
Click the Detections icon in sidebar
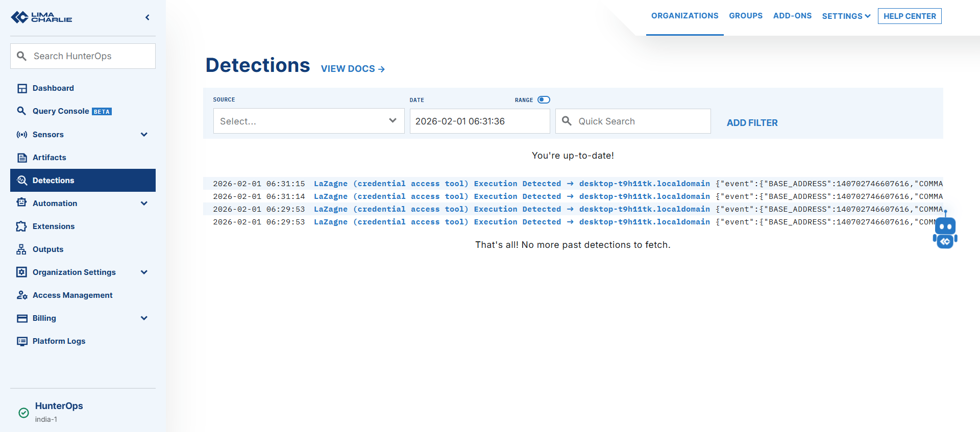click(x=22, y=180)
